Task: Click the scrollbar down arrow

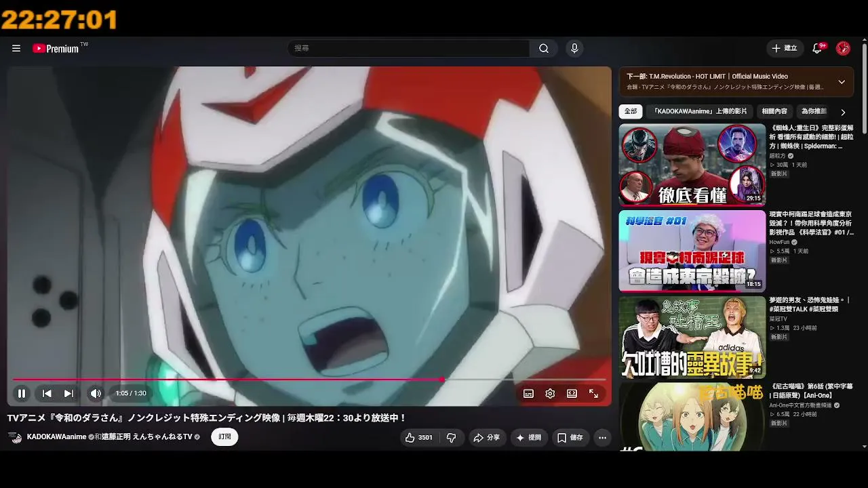Action: pos(865,447)
